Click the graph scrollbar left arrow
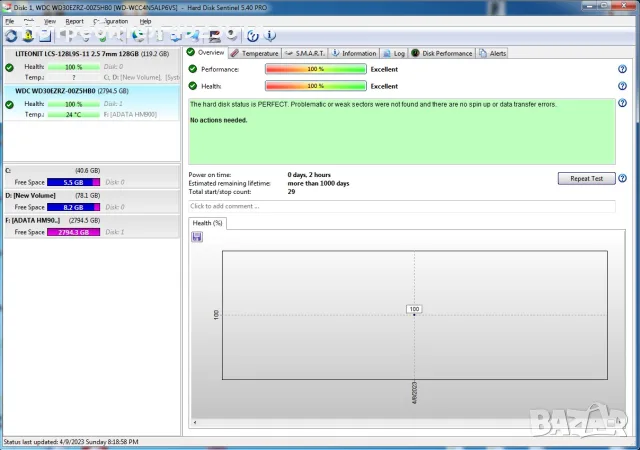Image resolution: width=640 pixels, height=450 pixels. point(195,422)
